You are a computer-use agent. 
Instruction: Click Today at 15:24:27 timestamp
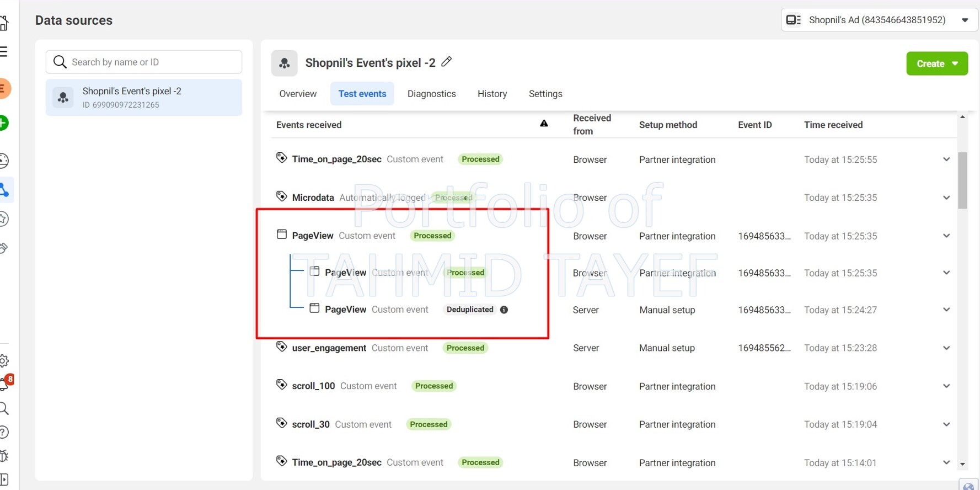coord(840,310)
